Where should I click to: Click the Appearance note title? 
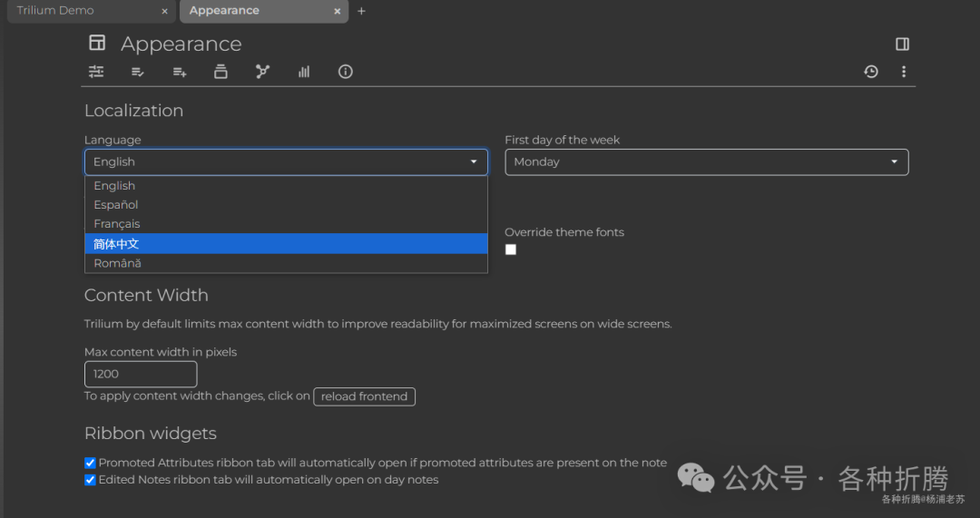pyautogui.click(x=181, y=44)
